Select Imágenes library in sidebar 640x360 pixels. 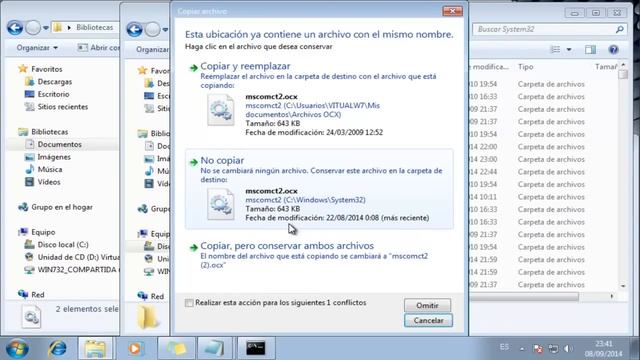[x=53, y=157]
